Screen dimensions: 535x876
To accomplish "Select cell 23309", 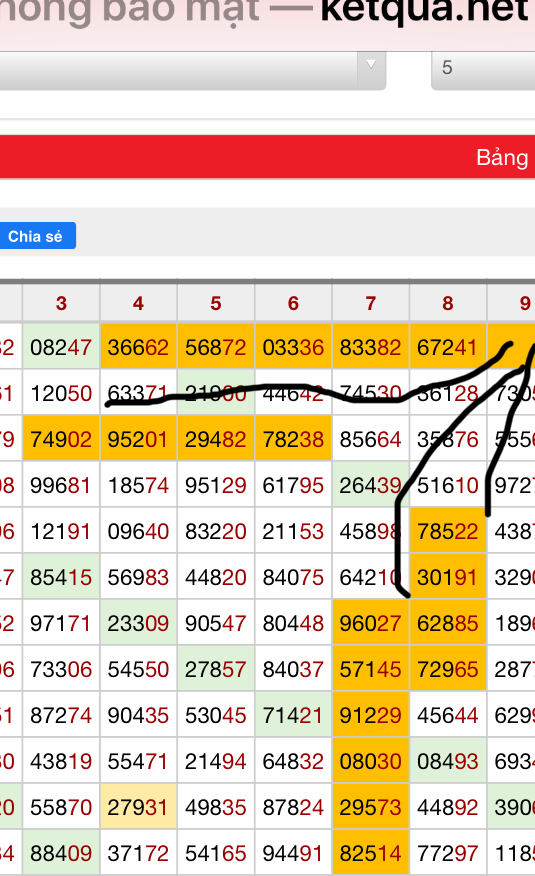I will click(138, 622).
